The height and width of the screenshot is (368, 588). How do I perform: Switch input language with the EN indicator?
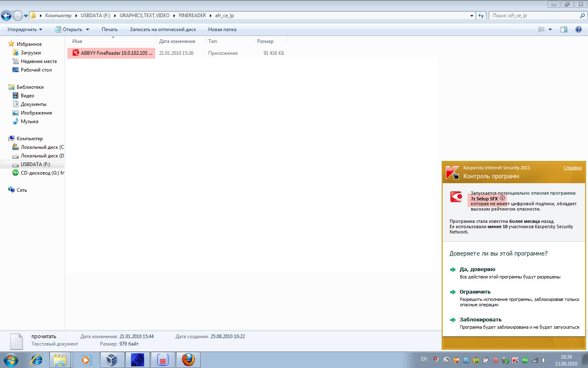tap(424, 359)
